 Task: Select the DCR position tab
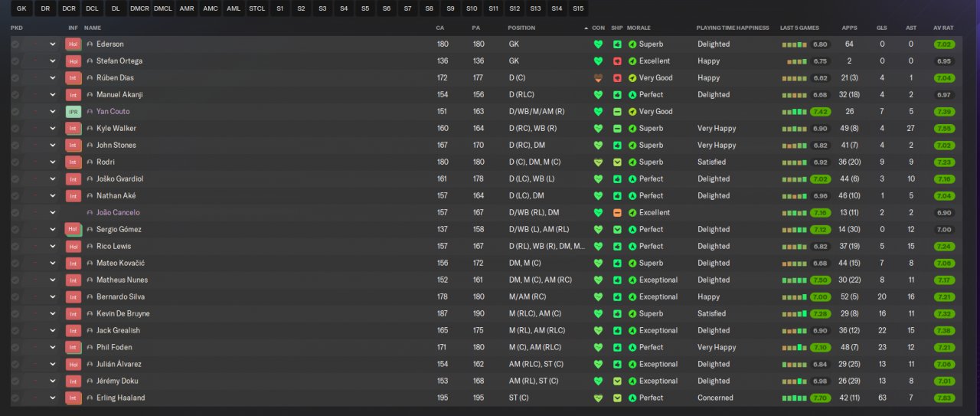[x=69, y=8]
